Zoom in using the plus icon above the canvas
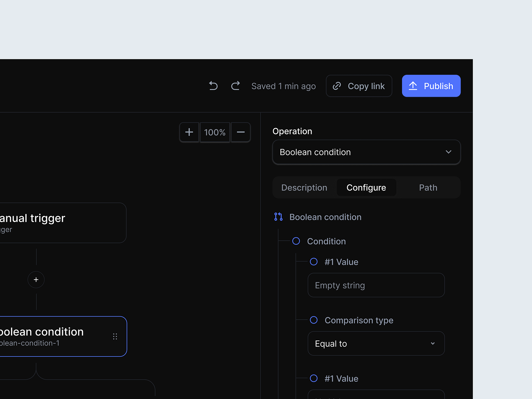The height and width of the screenshot is (399, 532). tap(189, 132)
